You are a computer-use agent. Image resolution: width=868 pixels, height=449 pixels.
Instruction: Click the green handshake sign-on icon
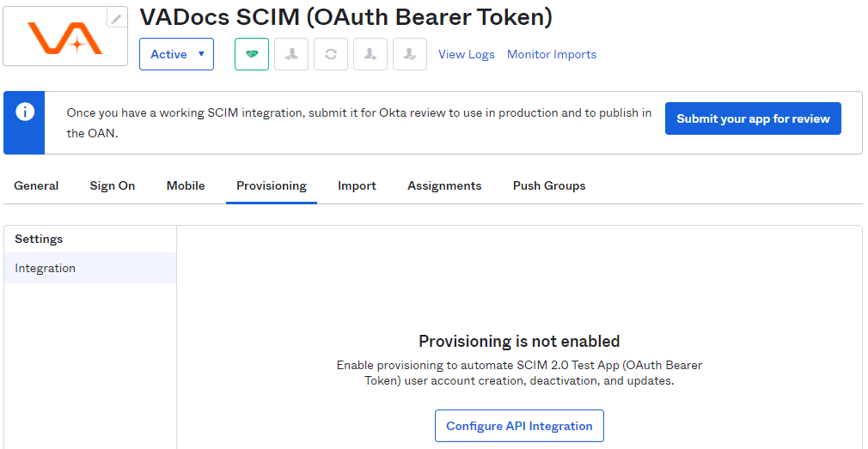click(x=252, y=54)
